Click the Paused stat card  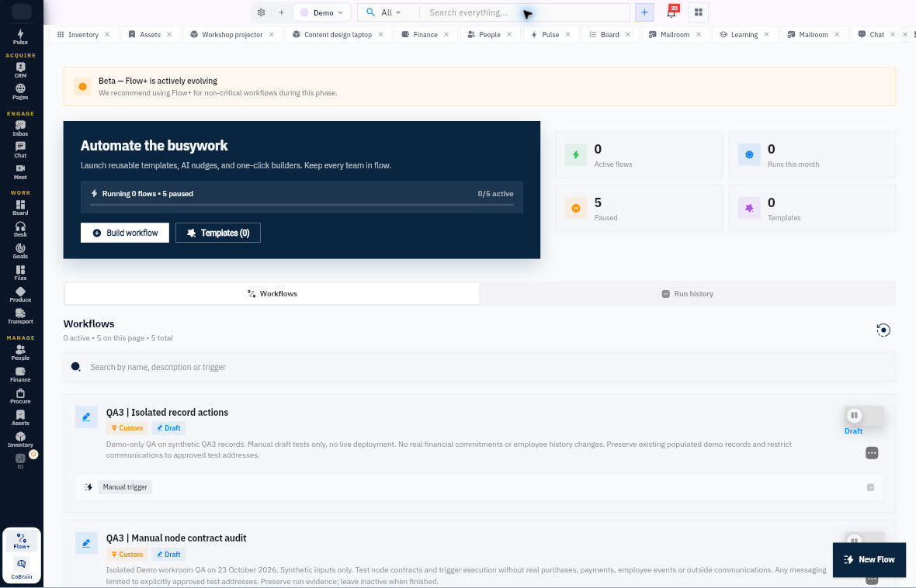[x=639, y=209]
